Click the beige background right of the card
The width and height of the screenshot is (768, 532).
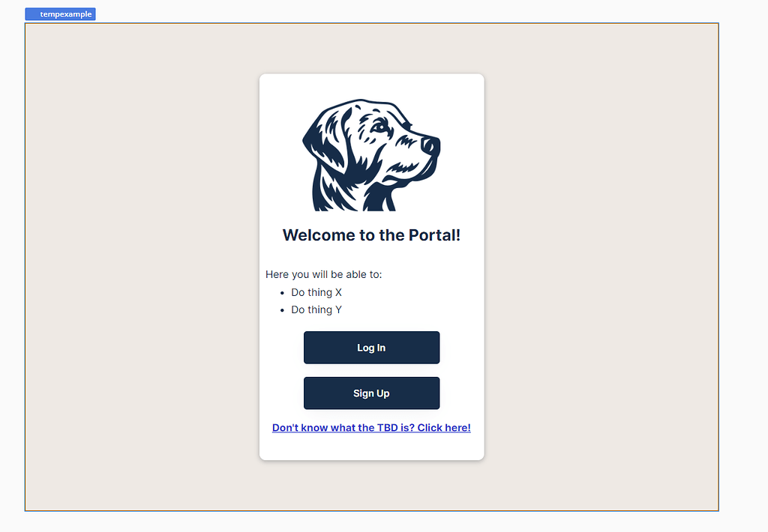(x=601, y=267)
